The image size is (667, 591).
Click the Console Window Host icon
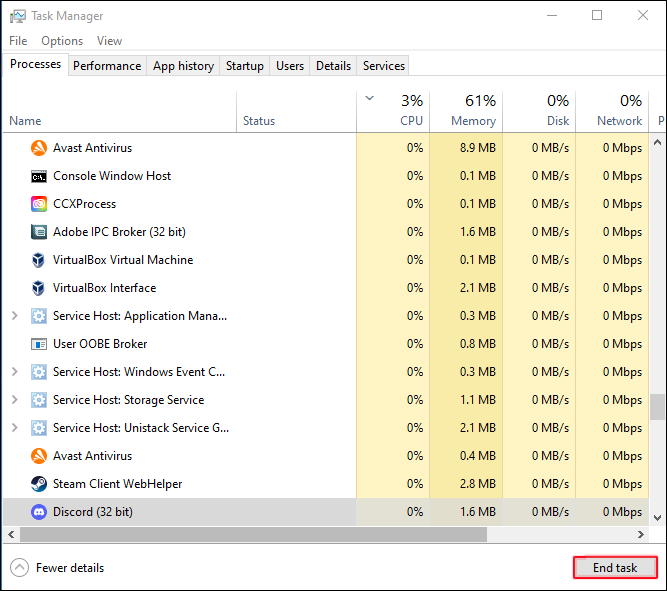click(x=39, y=176)
